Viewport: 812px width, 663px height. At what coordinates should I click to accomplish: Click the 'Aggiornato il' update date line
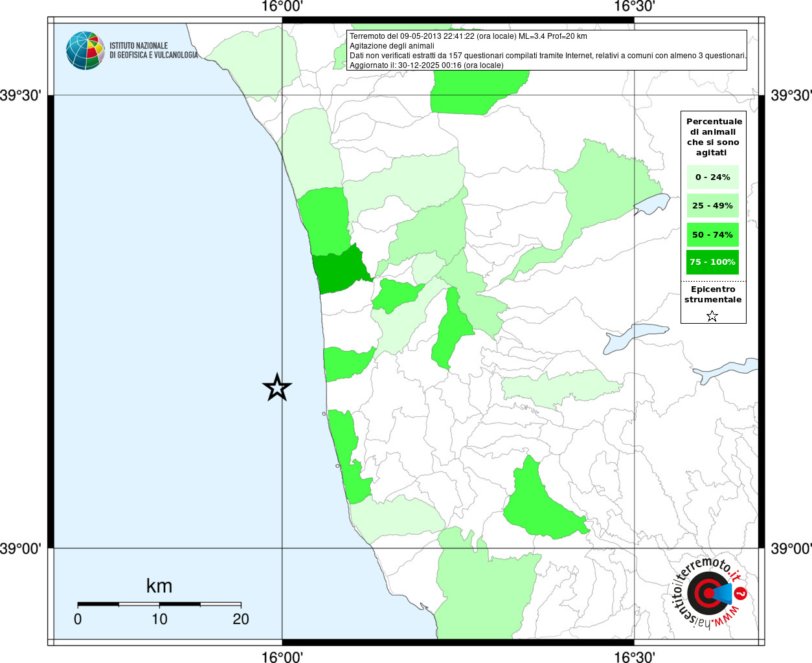(x=426, y=65)
